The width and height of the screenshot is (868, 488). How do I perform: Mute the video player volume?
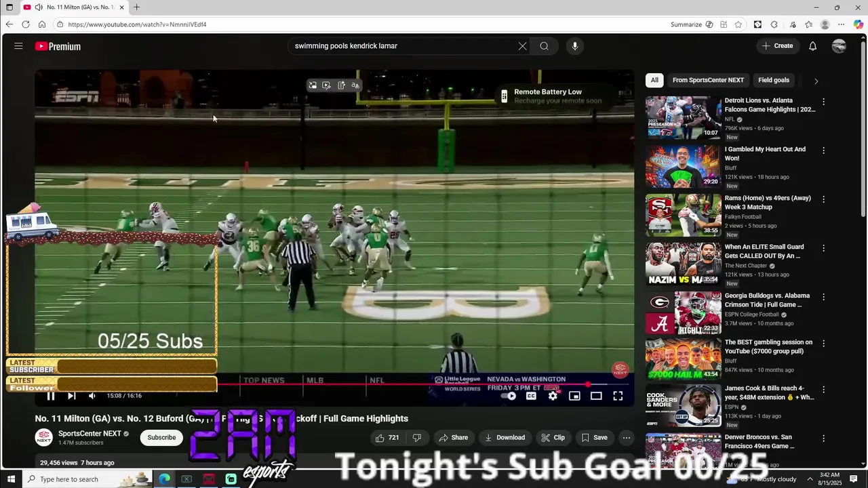point(92,396)
